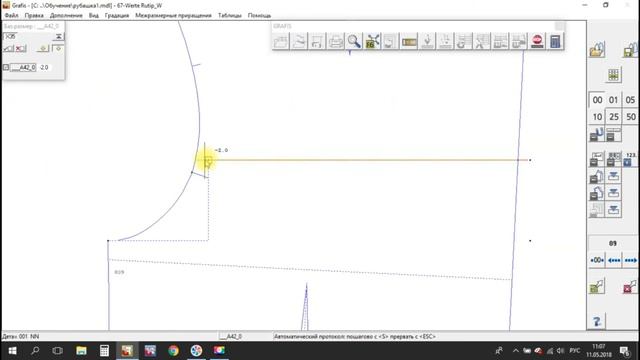The image size is (640, 360).
Task: Open the Межразмерные приращения menu
Action: click(x=173, y=16)
